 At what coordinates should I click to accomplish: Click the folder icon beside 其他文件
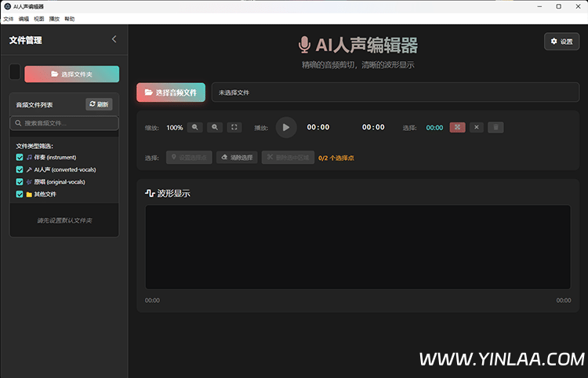(x=29, y=194)
